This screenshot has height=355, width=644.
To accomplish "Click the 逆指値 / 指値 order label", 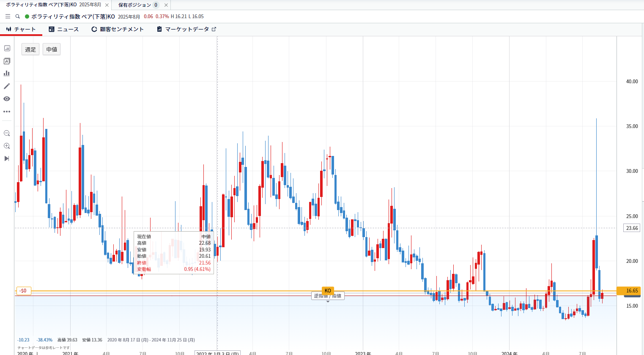I will (328, 296).
